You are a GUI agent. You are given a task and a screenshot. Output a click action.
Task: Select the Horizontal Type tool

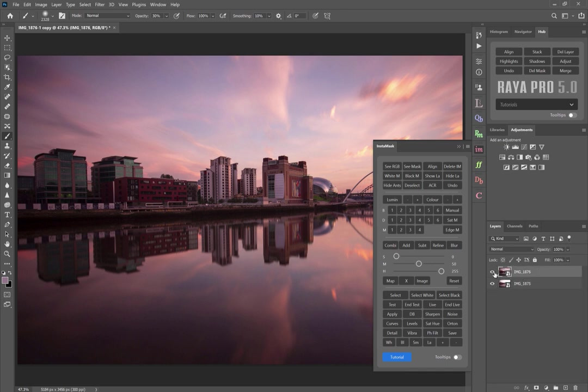pyautogui.click(x=7, y=215)
